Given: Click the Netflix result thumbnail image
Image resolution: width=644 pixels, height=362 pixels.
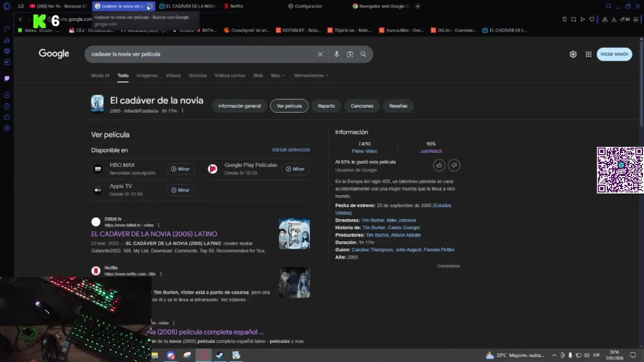Looking at the screenshot, I should pos(294,283).
